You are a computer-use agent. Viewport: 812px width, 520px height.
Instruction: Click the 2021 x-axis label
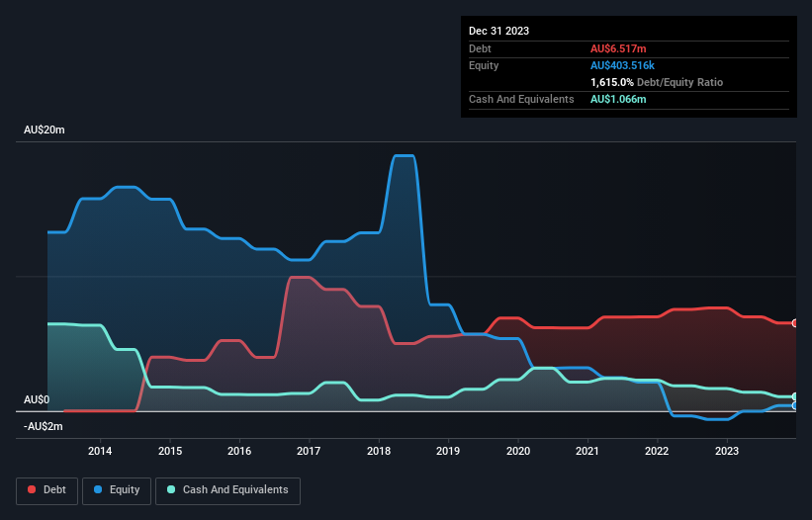587,451
